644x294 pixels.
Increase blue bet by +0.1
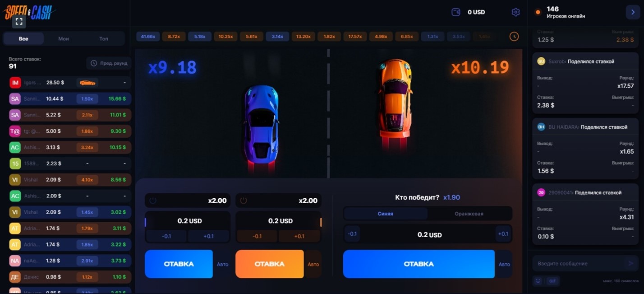tap(208, 236)
